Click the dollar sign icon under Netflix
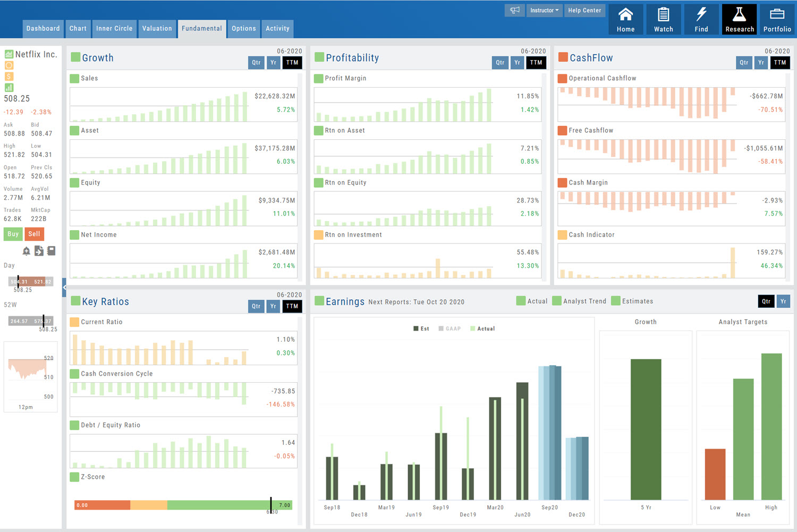Screen dimensions: 797x532 point(9,77)
